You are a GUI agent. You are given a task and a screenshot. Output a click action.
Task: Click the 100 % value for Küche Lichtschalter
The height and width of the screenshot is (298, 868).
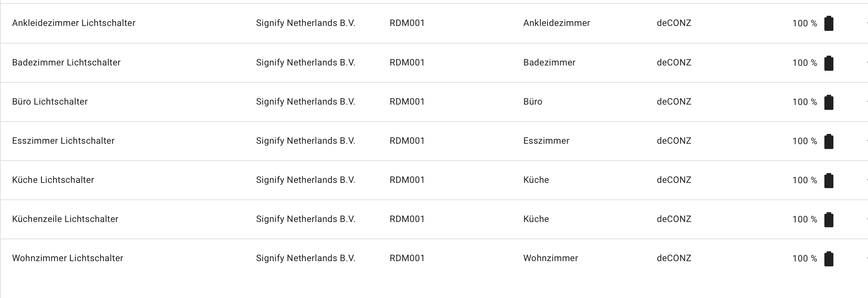pyautogui.click(x=804, y=180)
